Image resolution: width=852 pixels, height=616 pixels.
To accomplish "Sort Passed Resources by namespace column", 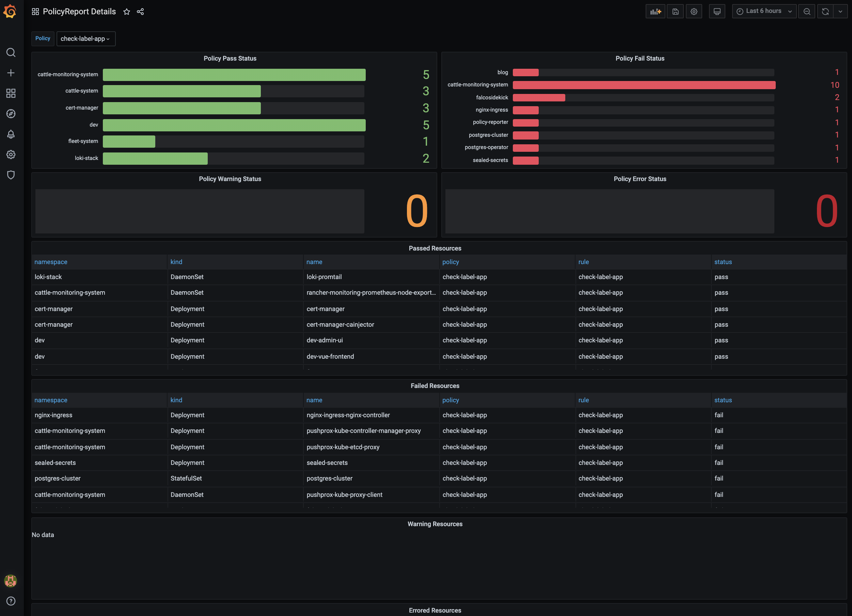I will click(x=51, y=262).
